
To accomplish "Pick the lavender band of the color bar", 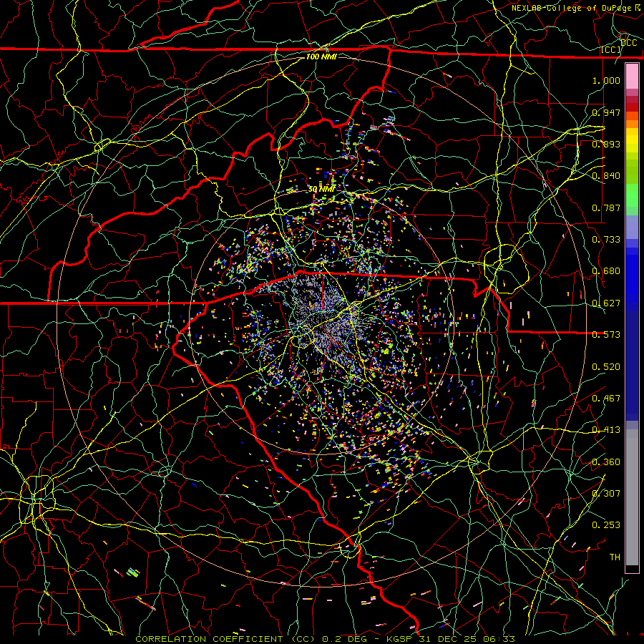I will [x=632, y=227].
